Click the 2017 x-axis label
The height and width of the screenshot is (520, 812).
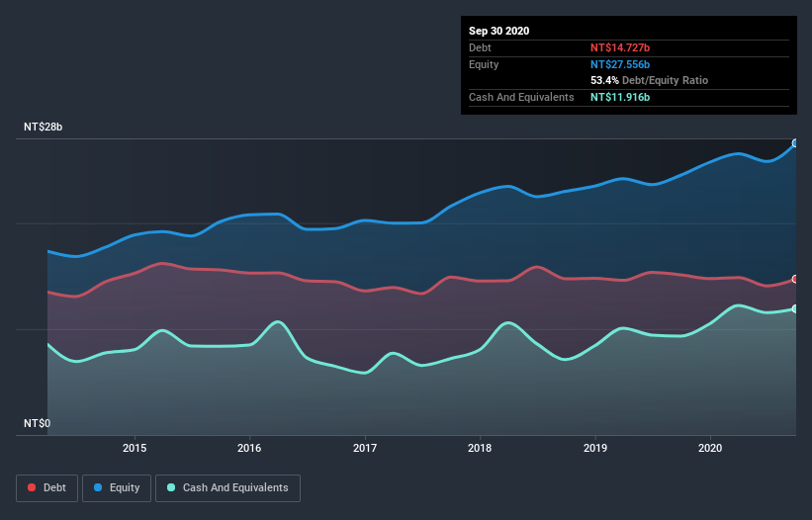(365, 448)
